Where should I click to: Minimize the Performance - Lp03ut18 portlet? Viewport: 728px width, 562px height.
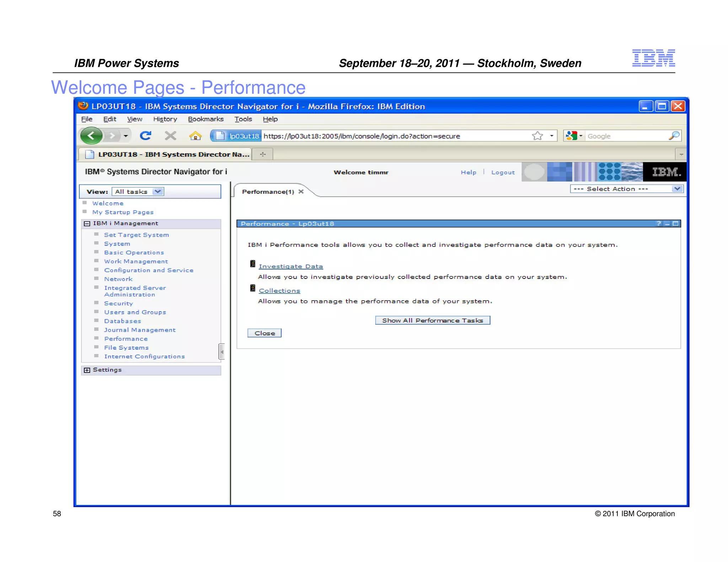667,223
